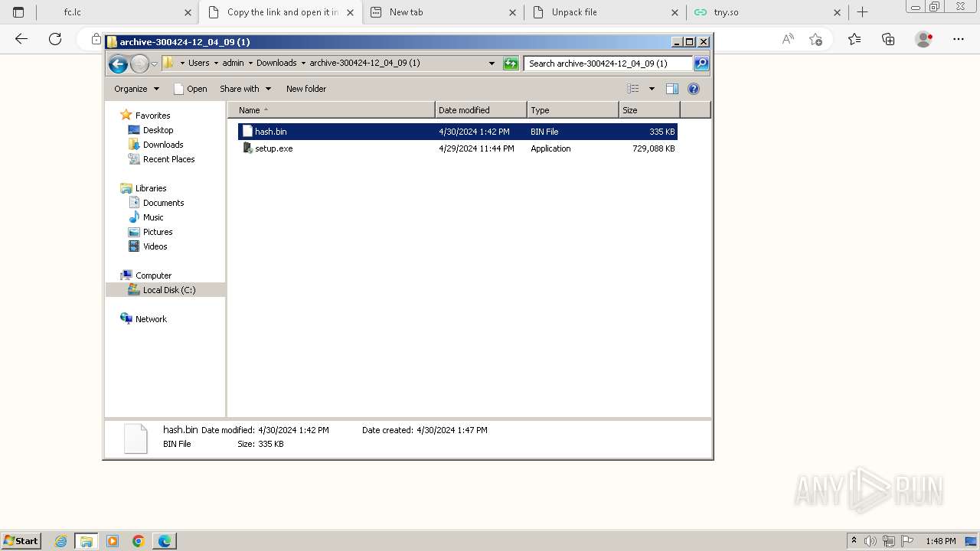Screen dimensions: 980x551
Task: Open Internet Explorer from taskbar
Action: click(61, 541)
